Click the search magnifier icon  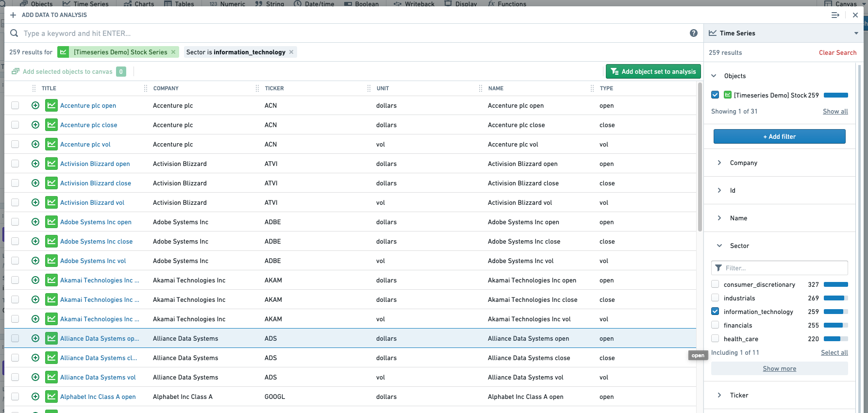pos(14,33)
